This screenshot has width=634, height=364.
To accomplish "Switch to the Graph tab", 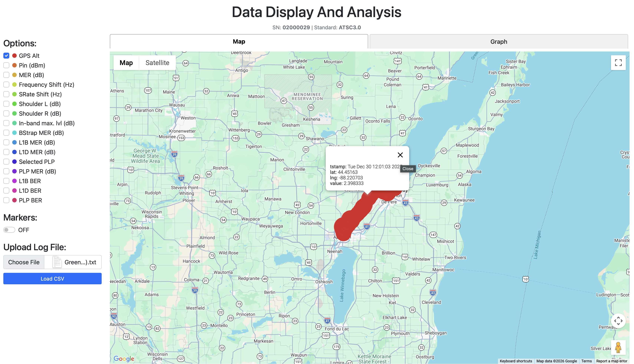I will (x=498, y=42).
